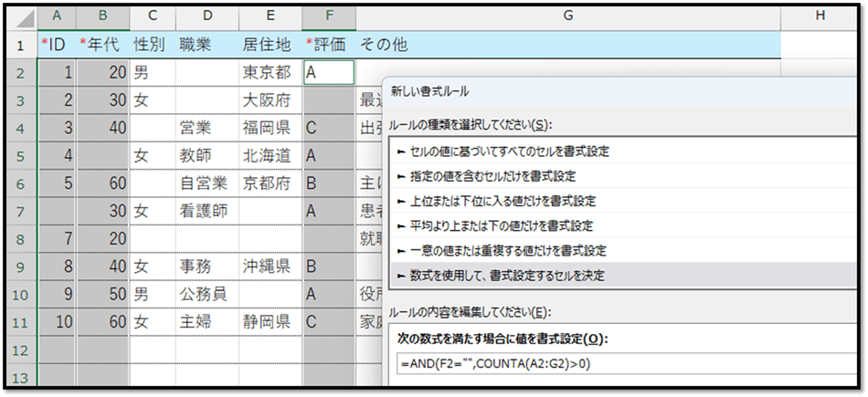Click the 職業 header cell
The width and height of the screenshot is (868, 397).
click(206, 45)
